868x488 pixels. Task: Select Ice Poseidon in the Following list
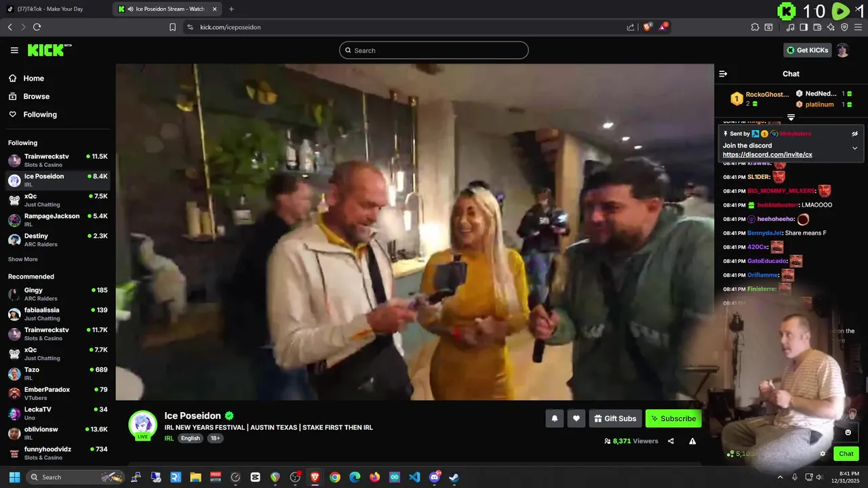coord(58,180)
